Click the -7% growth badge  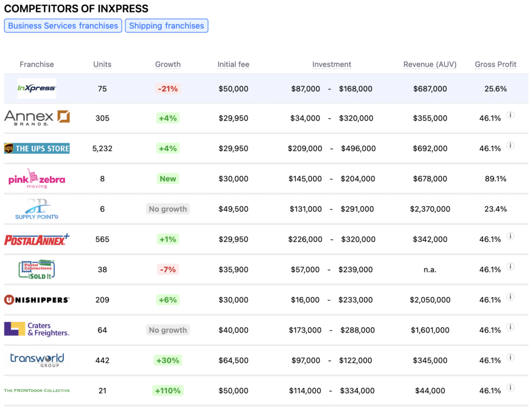coord(168,270)
